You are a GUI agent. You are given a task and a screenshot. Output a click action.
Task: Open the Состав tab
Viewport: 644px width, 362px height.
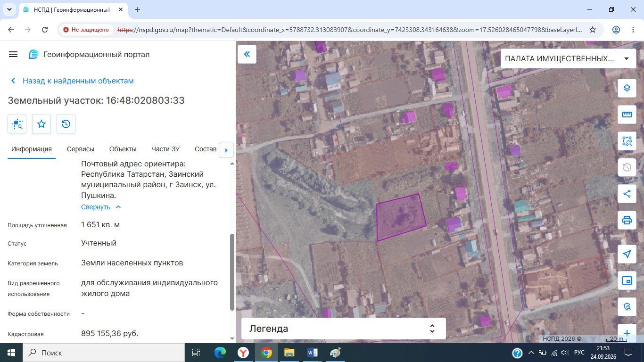click(206, 149)
